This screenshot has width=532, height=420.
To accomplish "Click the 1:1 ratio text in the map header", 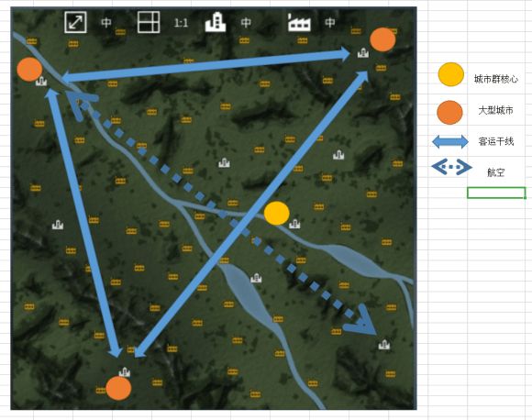I will (181, 23).
